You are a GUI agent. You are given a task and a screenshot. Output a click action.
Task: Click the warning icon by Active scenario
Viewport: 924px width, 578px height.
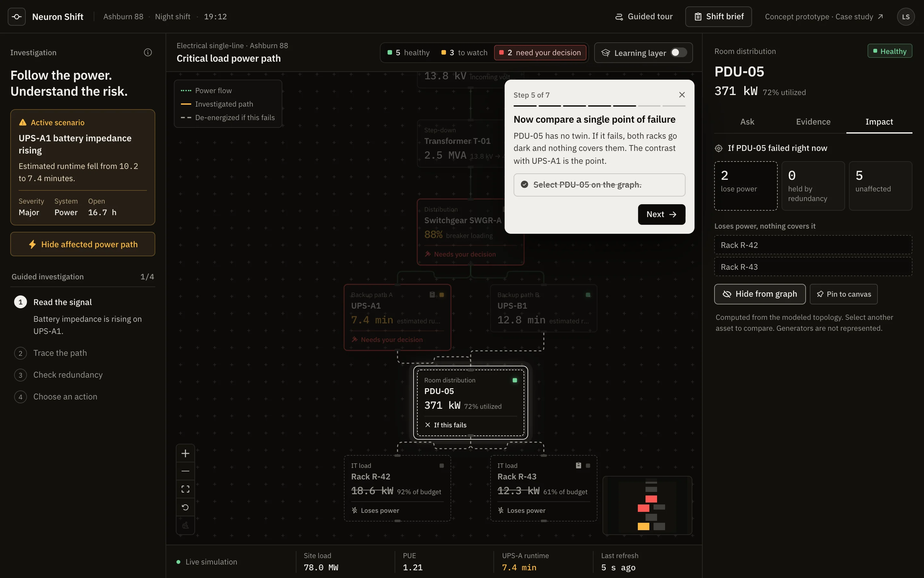tap(22, 122)
